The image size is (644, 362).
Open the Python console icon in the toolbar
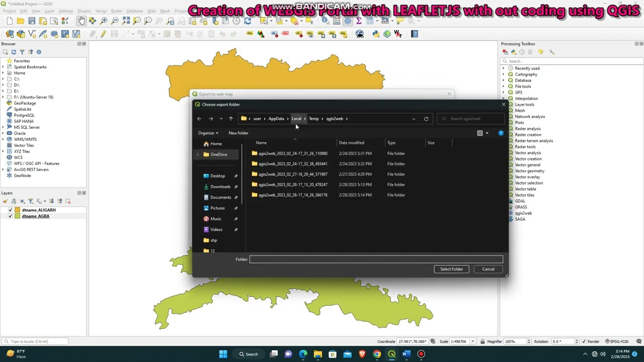375,34
